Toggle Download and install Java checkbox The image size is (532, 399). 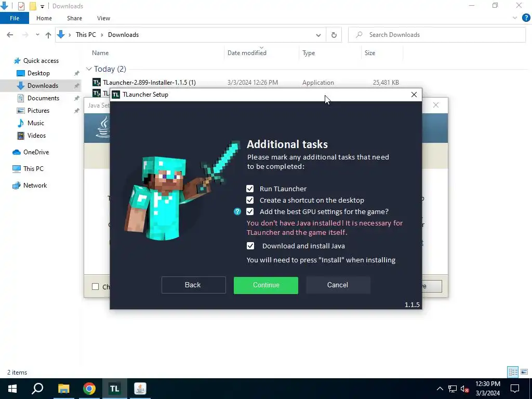pos(250,246)
